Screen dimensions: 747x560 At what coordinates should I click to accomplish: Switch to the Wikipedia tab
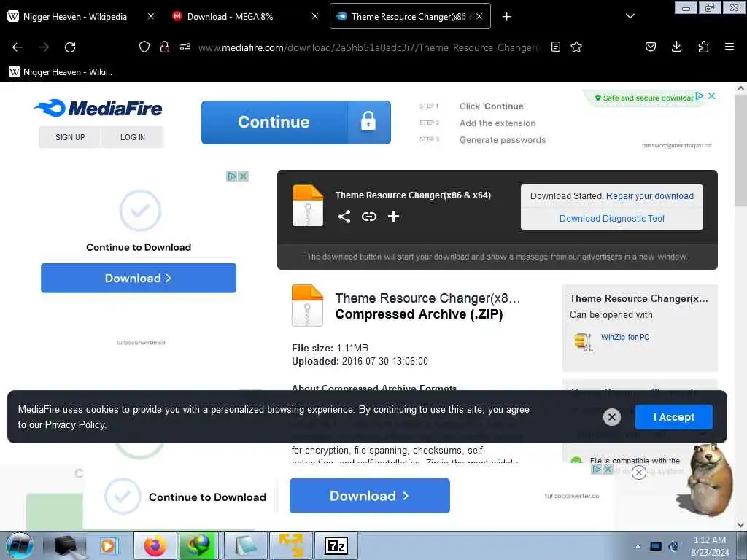pos(80,16)
